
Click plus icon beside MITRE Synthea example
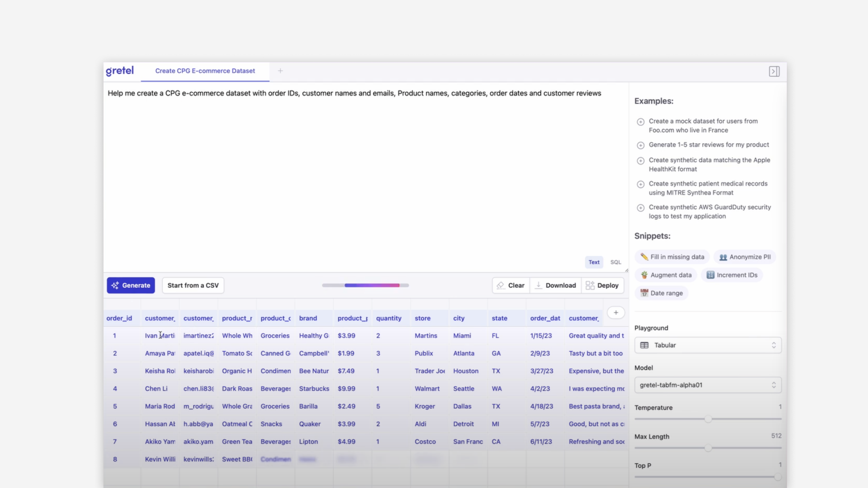click(x=641, y=184)
